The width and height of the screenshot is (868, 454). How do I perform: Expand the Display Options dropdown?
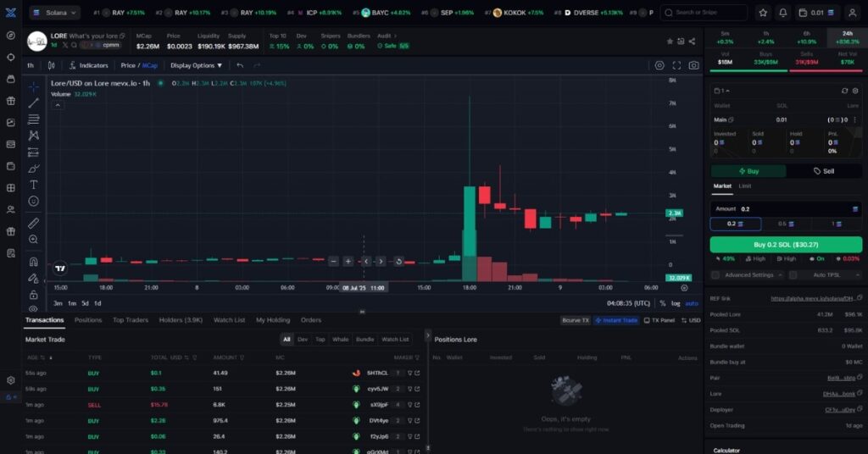pos(196,65)
